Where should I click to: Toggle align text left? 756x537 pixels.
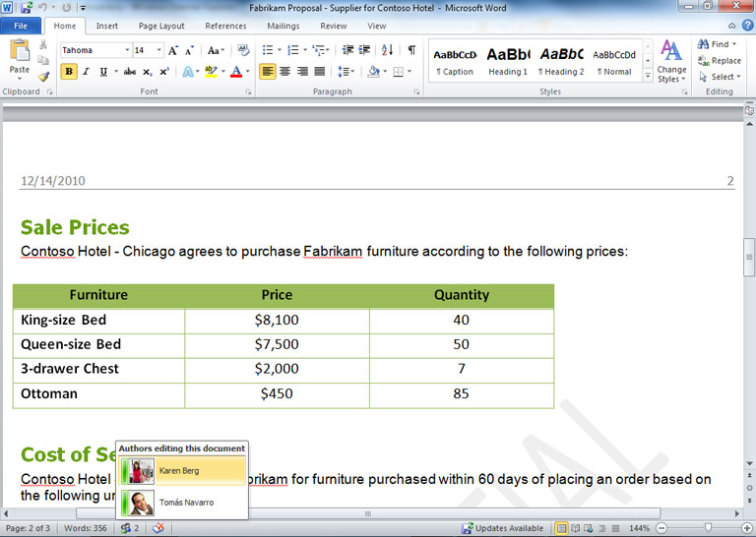click(x=268, y=72)
